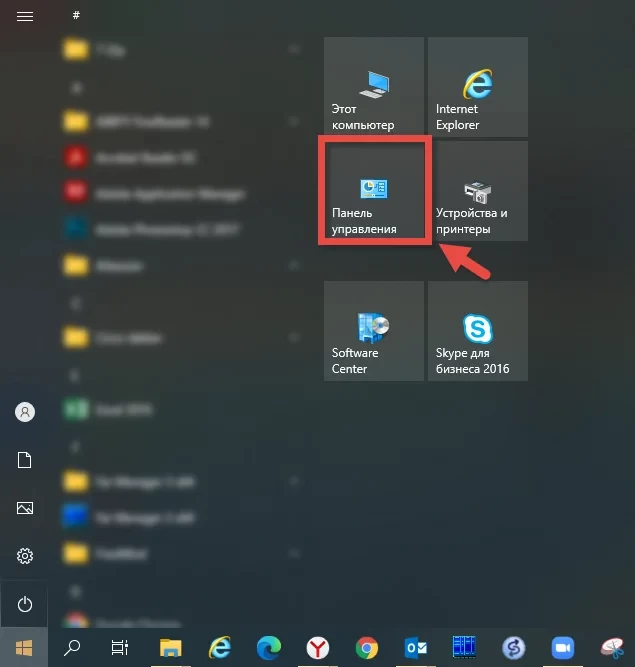Open Outlook from the taskbar
635x667 pixels.
tap(416, 648)
